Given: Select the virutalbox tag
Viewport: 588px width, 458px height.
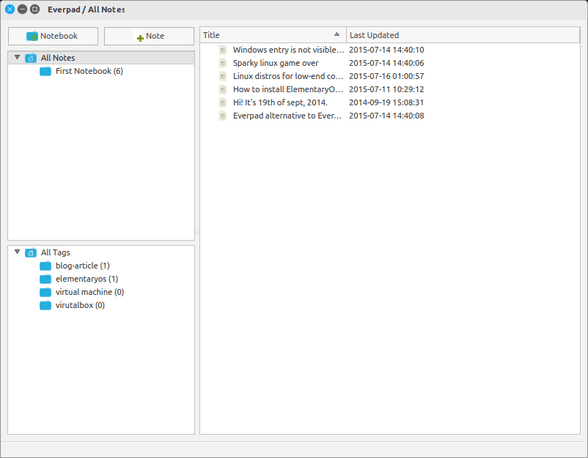Looking at the screenshot, I should pyautogui.click(x=80, y=305).
